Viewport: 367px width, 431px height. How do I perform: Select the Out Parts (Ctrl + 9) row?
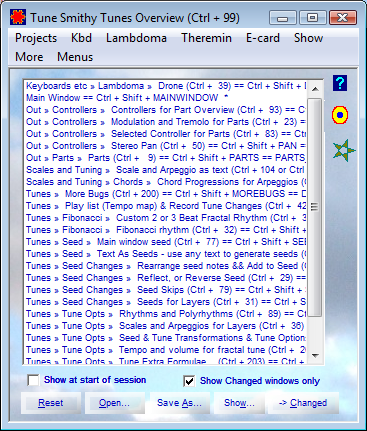pyautogui.click(x=166, y=158)
